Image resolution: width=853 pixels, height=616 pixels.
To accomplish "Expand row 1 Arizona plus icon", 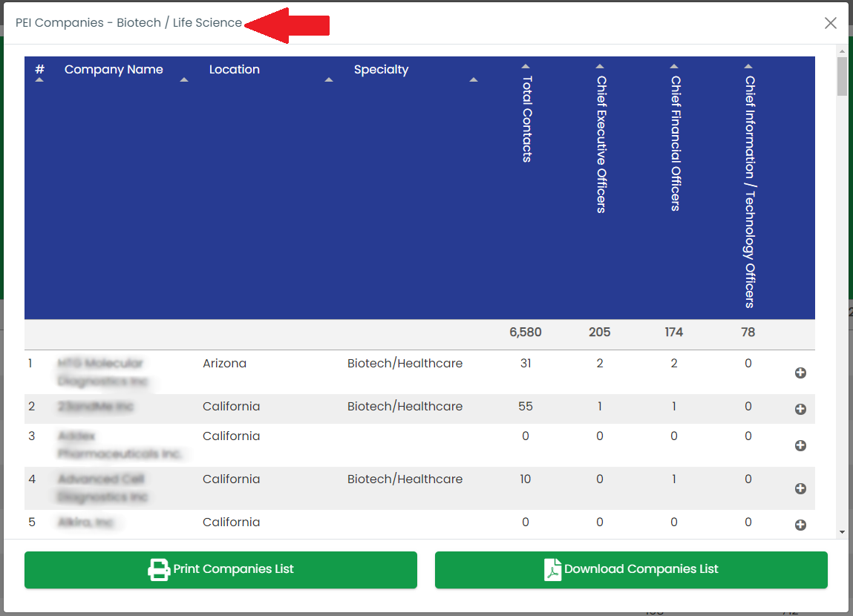I will [x=800, y=373].
